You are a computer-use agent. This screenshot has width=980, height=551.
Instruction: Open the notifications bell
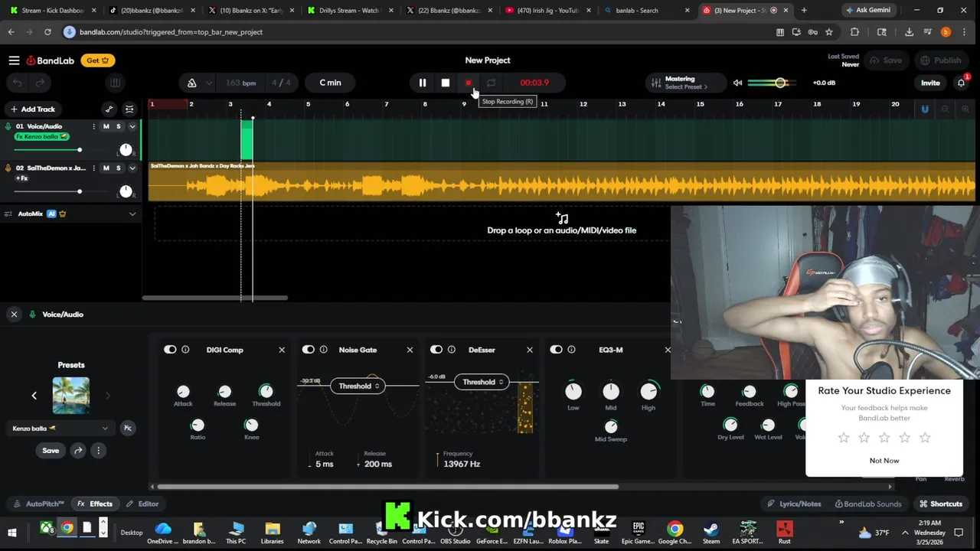coord(962,83)
